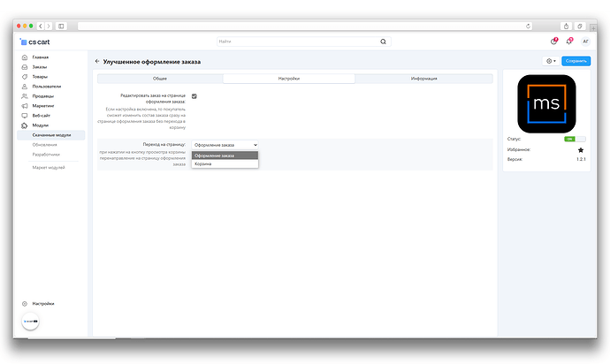Open the gear actions dropdown near Сохранить

pos(551,61)
